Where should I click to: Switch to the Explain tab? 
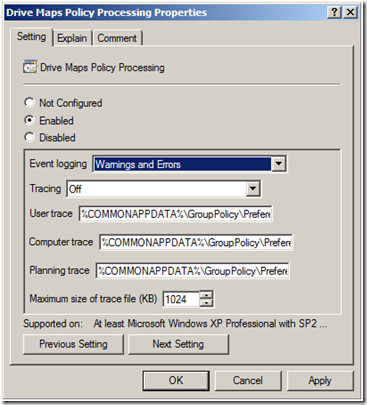click(x=72, y=38)
